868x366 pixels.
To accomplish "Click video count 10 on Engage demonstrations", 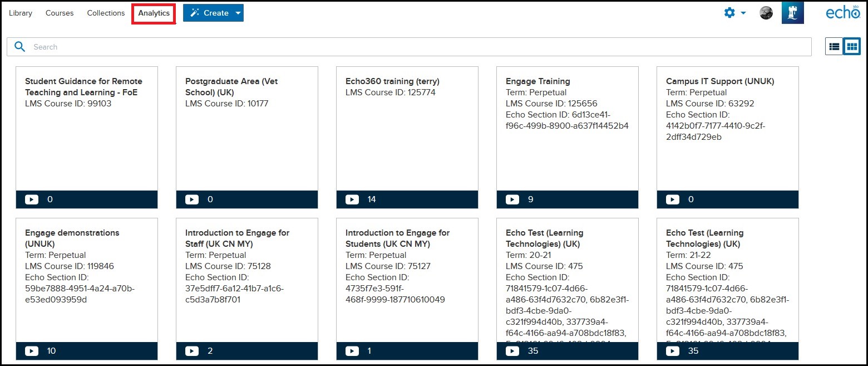I will pyautogui.click(x=51, y=351).
